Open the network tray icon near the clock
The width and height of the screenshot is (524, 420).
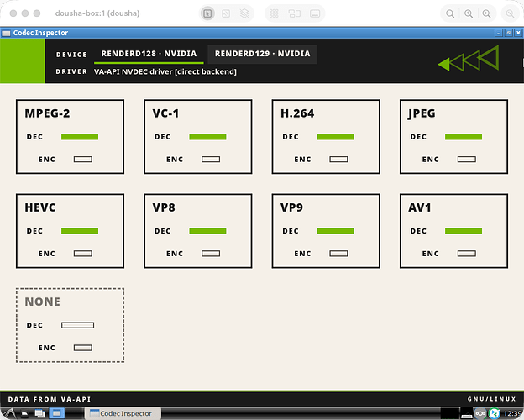(x=480, y=413)
